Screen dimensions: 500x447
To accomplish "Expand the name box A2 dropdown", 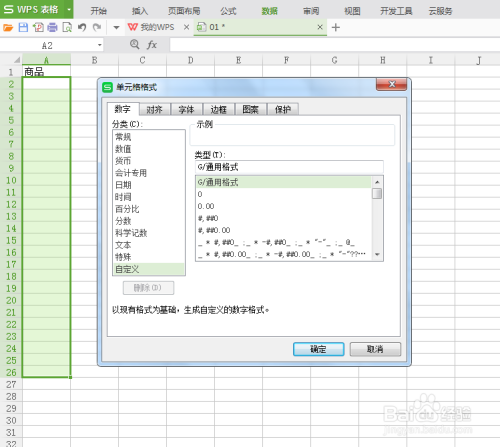I will (99, 45).
